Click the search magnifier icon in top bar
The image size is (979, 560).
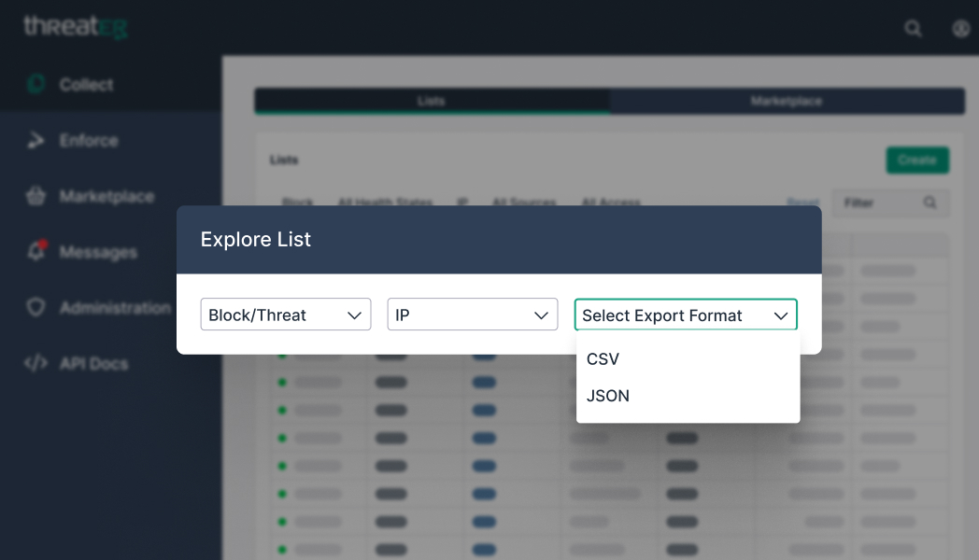tap(913, 28)
